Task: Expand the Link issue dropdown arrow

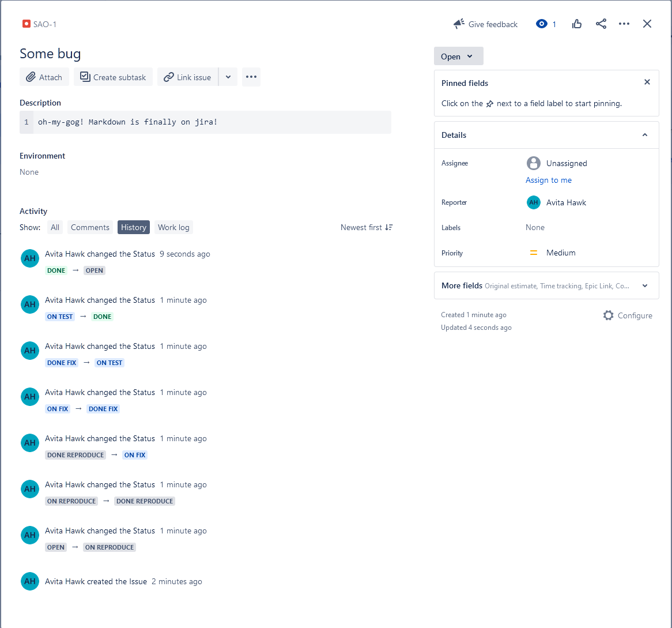Action: coord(228,76)
